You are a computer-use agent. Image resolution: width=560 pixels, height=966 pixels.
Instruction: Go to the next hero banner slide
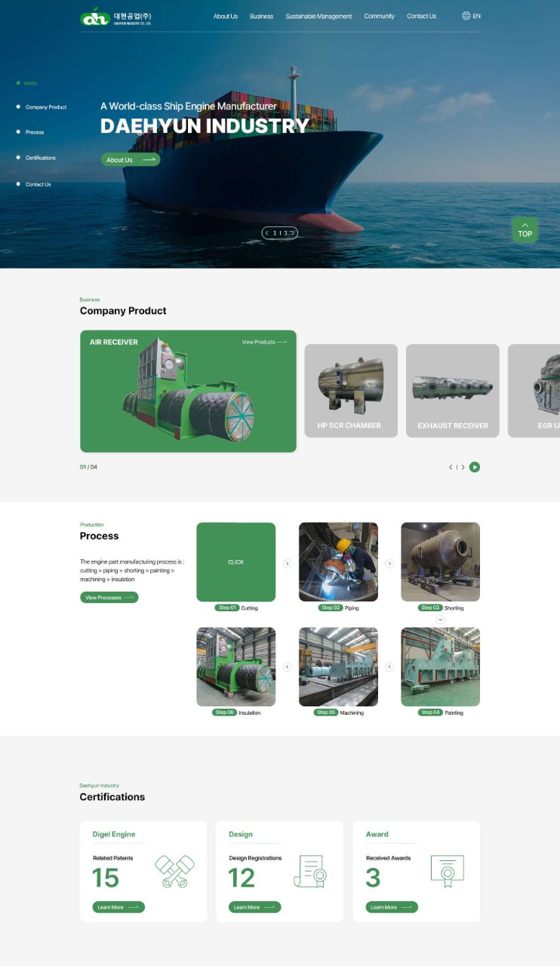point(293,233)
